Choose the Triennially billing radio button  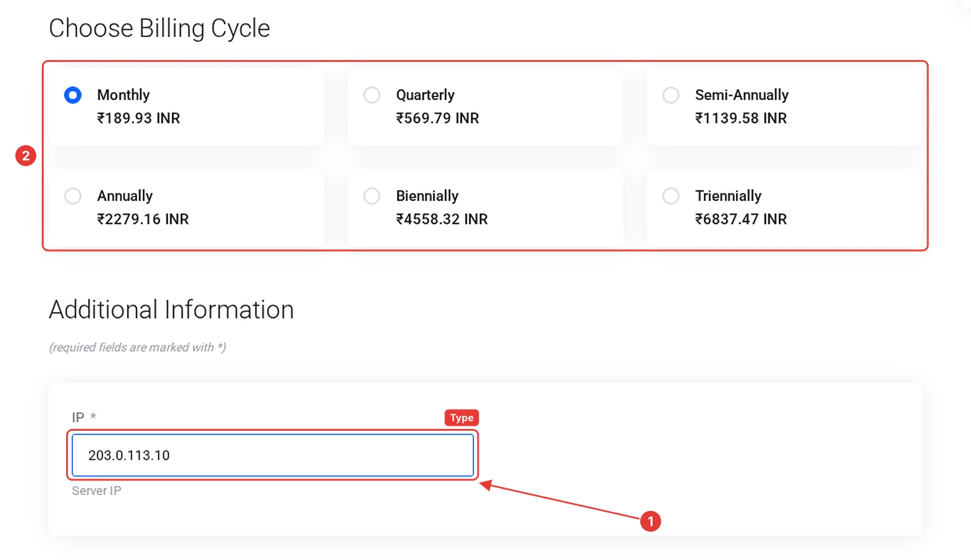671,196
